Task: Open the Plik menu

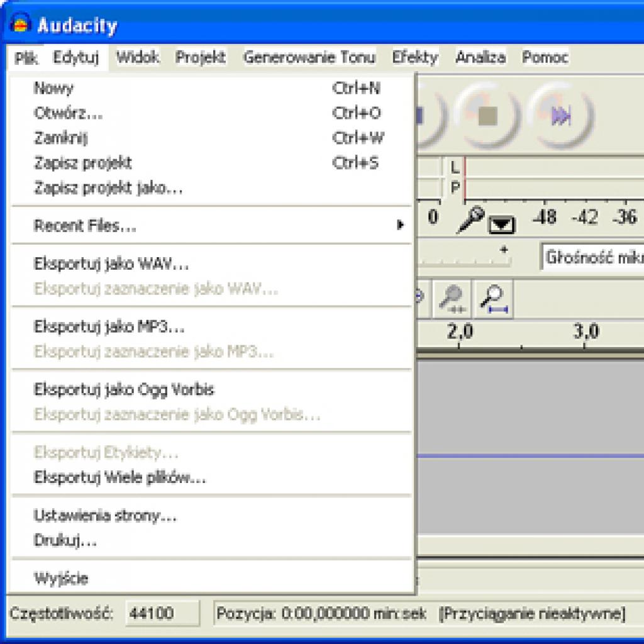Action: 26,58
